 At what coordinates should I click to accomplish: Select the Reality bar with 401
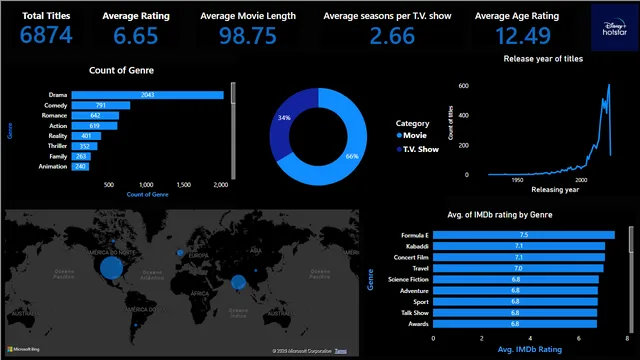pyautogui.click(x=86, y=136)
